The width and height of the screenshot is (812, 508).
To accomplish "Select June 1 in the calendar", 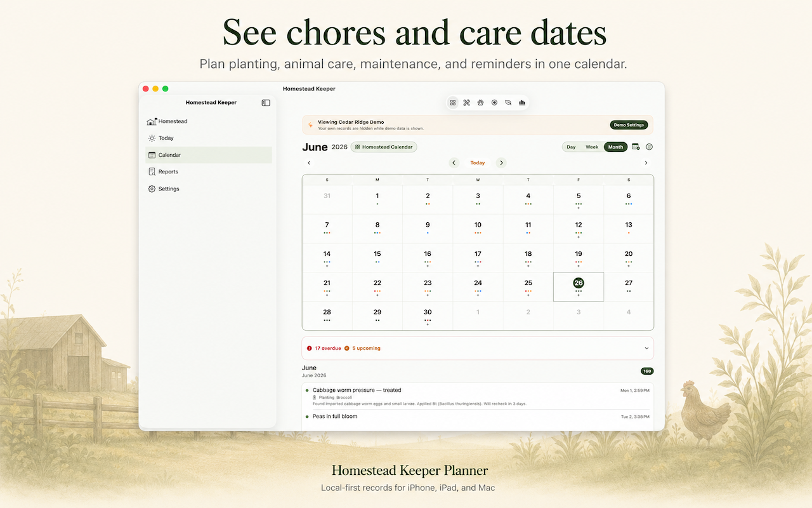I will [x=377, y=199].
